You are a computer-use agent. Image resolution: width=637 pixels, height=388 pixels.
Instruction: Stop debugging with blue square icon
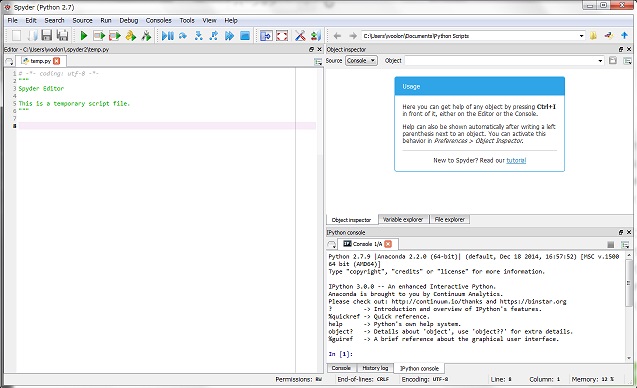[x=245, y=36]
